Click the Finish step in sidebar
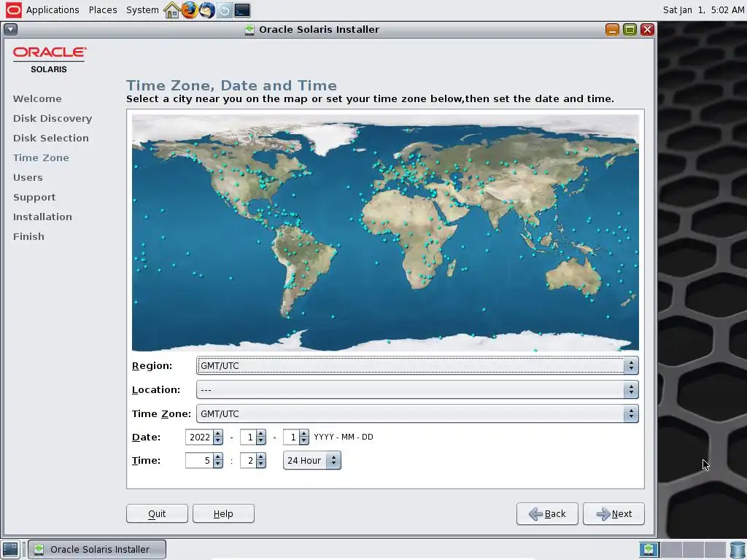The width and height of the screenshot is (747, 560). pyautogui.click(x=28, y=237)
